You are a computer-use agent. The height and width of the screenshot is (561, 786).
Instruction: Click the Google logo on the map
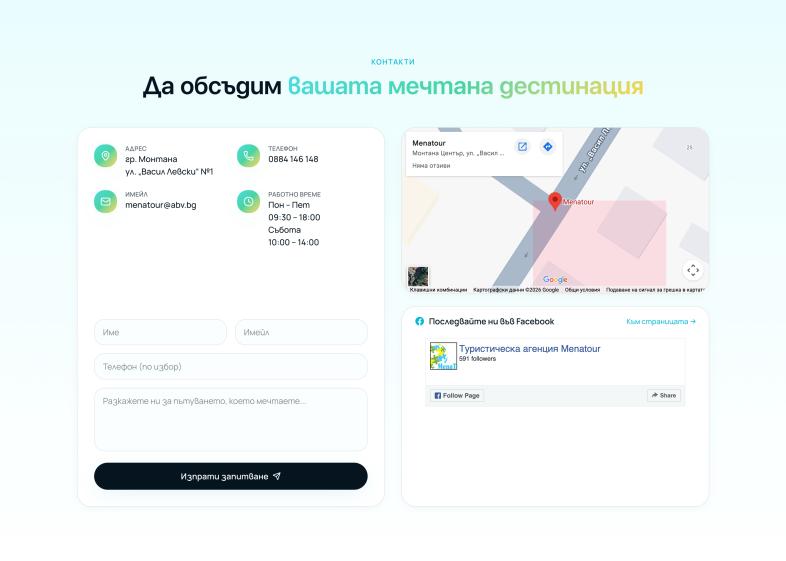tap(555, 279)
